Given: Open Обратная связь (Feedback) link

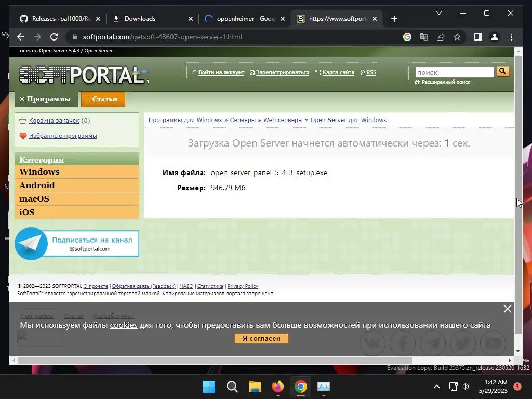Looking at the screenshot, I should [x=144, y=286].
